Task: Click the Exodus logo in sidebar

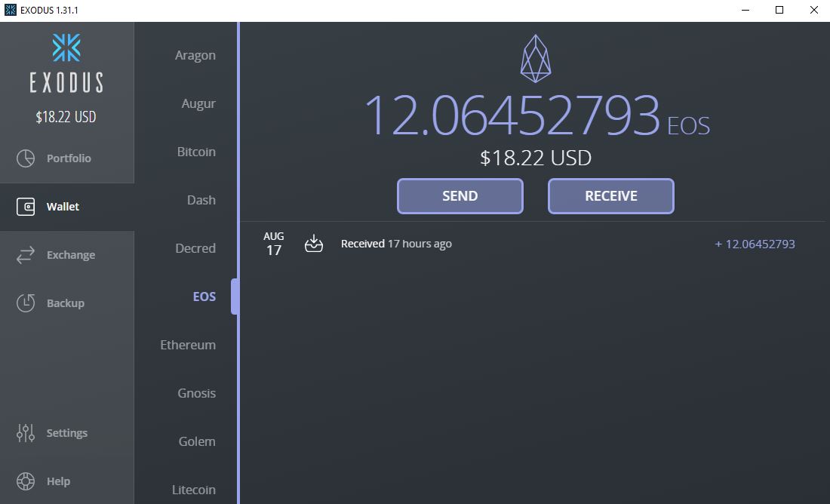Action: [x=66, y=63]
